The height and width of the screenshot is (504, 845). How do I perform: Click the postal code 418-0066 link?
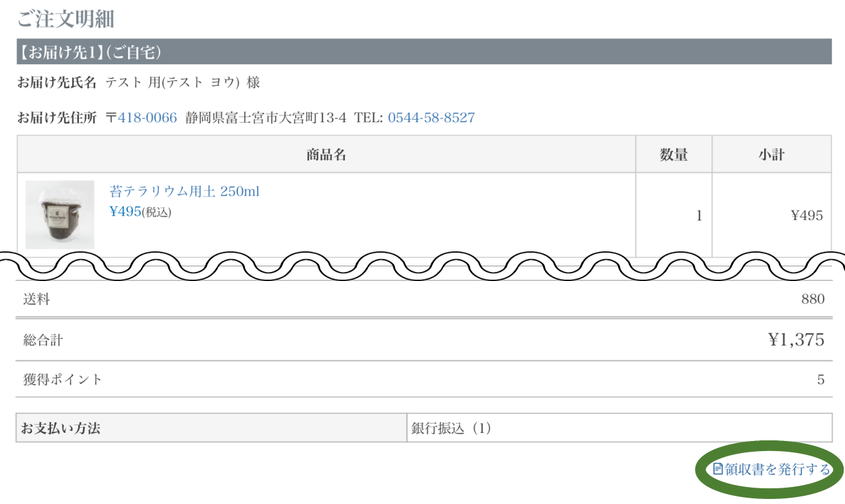point(147,118)
